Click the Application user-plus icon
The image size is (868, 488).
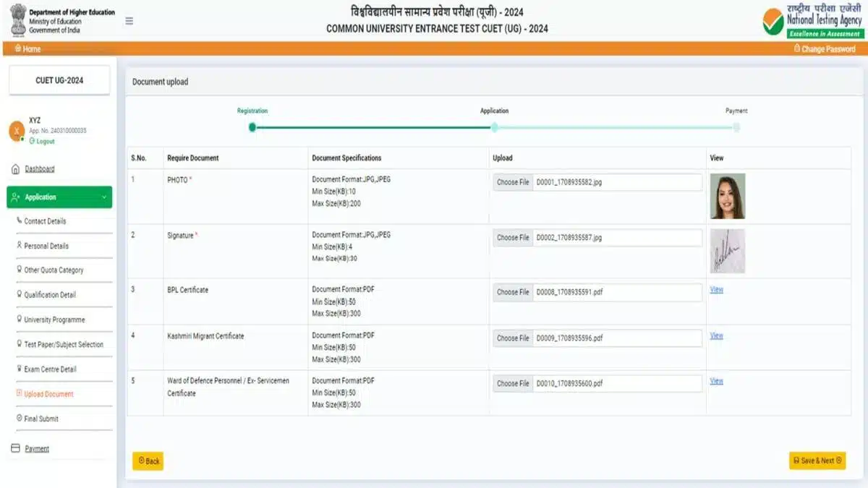pos(17,197)
